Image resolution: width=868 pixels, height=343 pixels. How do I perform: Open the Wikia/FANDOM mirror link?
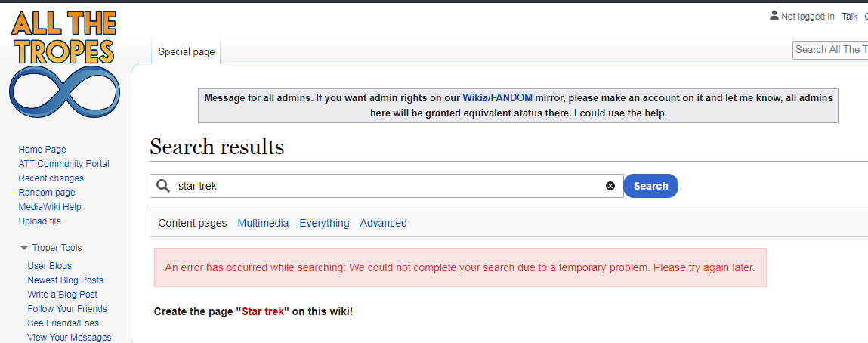click(498, 98)
